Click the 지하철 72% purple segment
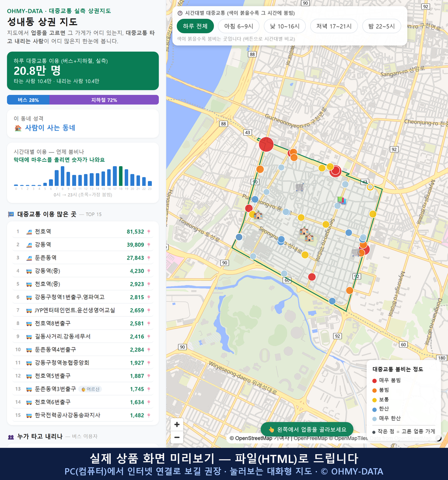 point(104,100)
